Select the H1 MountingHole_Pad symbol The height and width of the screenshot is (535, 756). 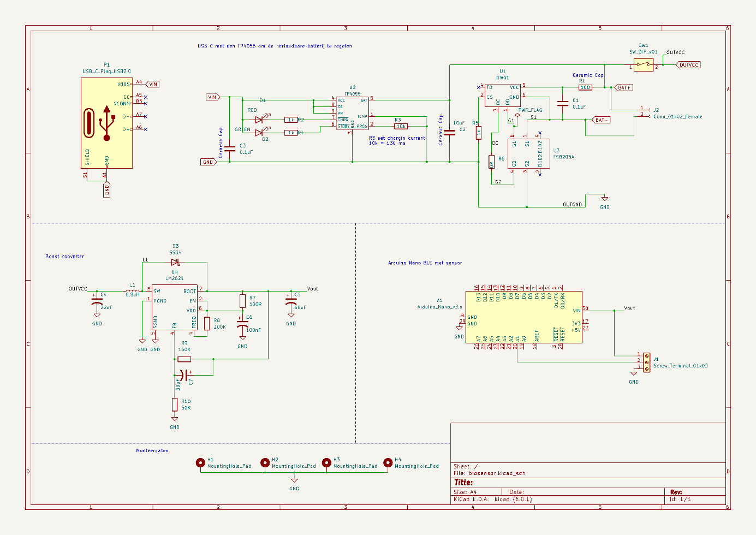pyautogui.click(x=200, y=463)
